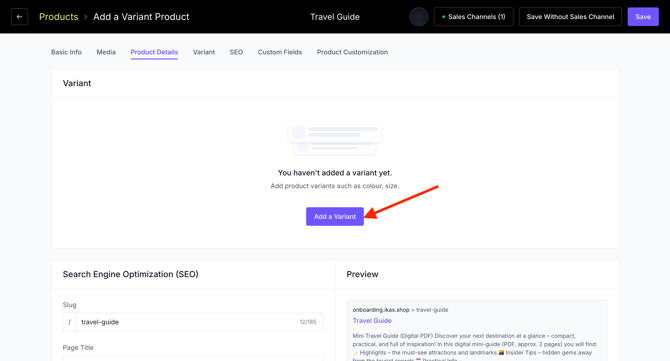Click the Search Engine Optimization (SEO) heading
The image size is (670, 361).
(x=131, y=274)
